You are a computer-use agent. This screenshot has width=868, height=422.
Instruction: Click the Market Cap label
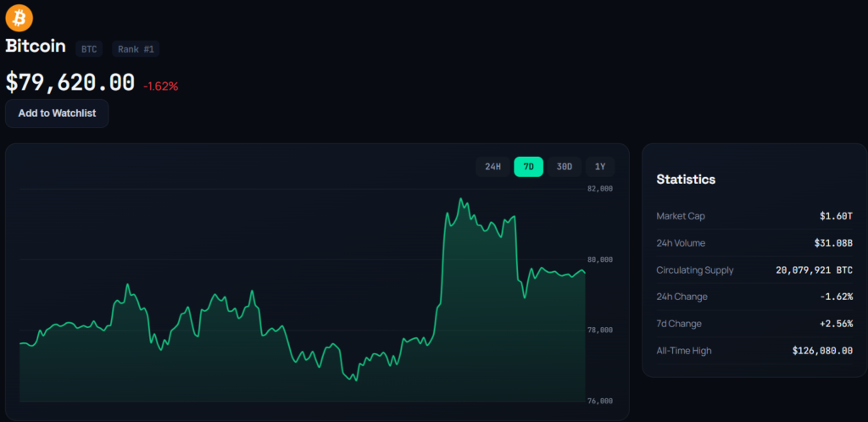(681, 216)
